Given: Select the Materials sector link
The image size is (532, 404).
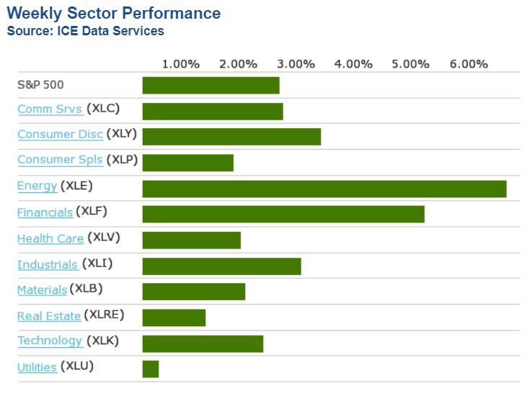Looking at the screenshot, I should coord(42,289).
